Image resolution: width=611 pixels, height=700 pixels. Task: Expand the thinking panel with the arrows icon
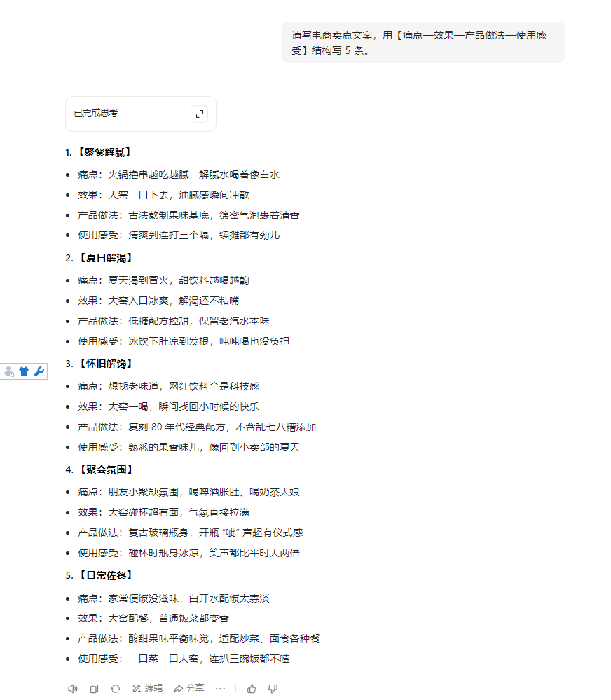point(200,114)
